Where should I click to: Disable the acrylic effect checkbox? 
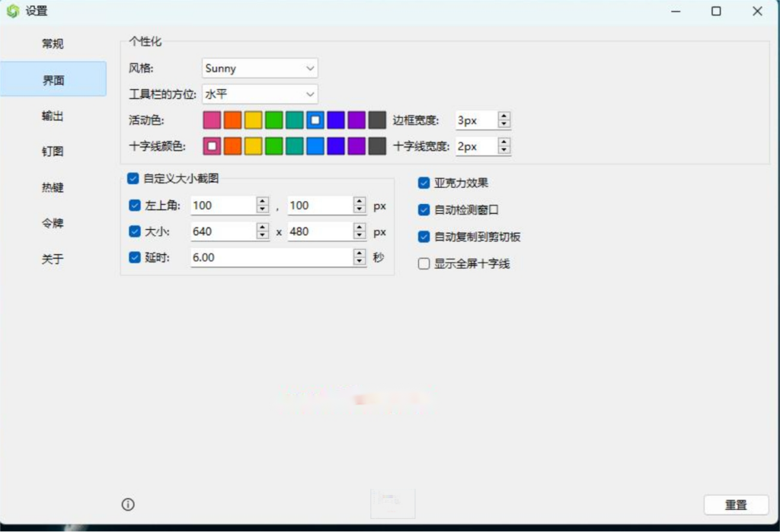pos(424,183)
